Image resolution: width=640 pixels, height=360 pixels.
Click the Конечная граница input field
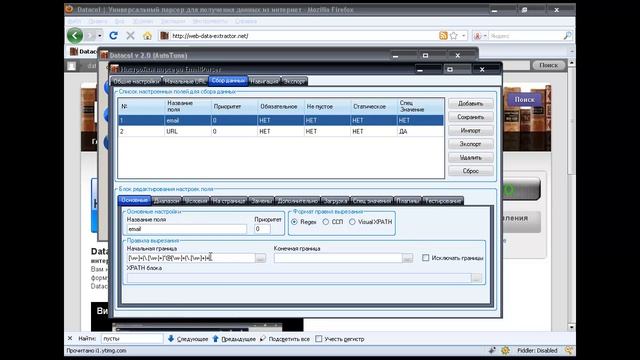(x=338, y=258)
